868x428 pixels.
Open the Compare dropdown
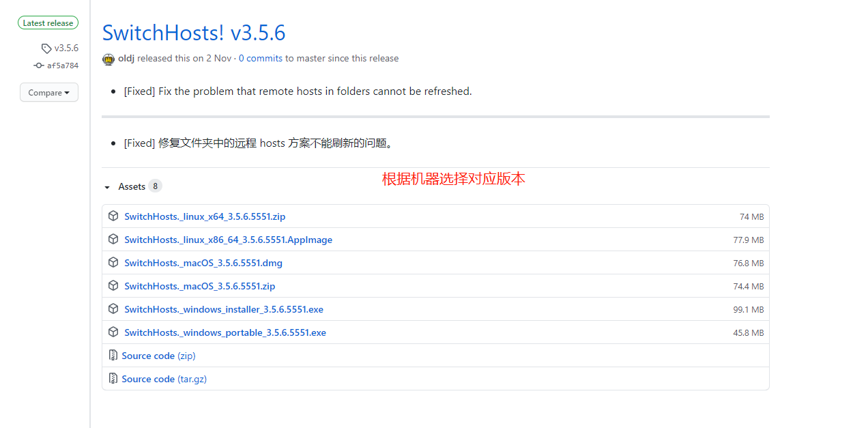tap(49, 93)
